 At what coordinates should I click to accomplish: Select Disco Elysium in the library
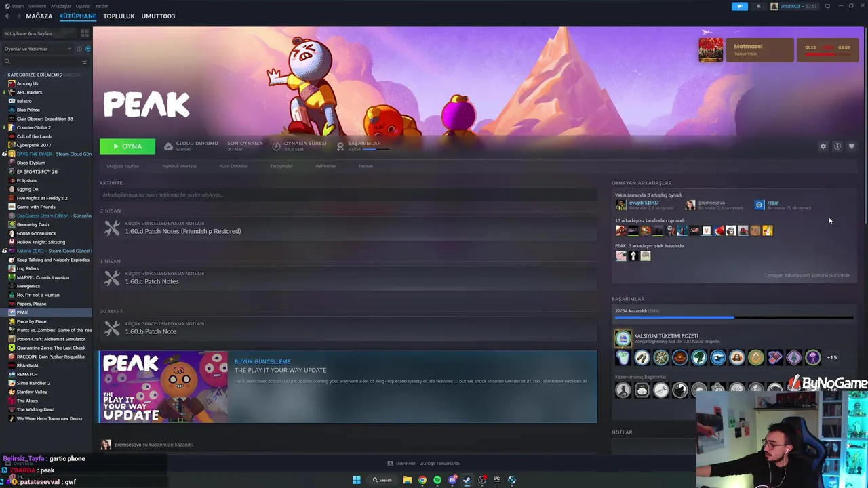coord(31,163)
